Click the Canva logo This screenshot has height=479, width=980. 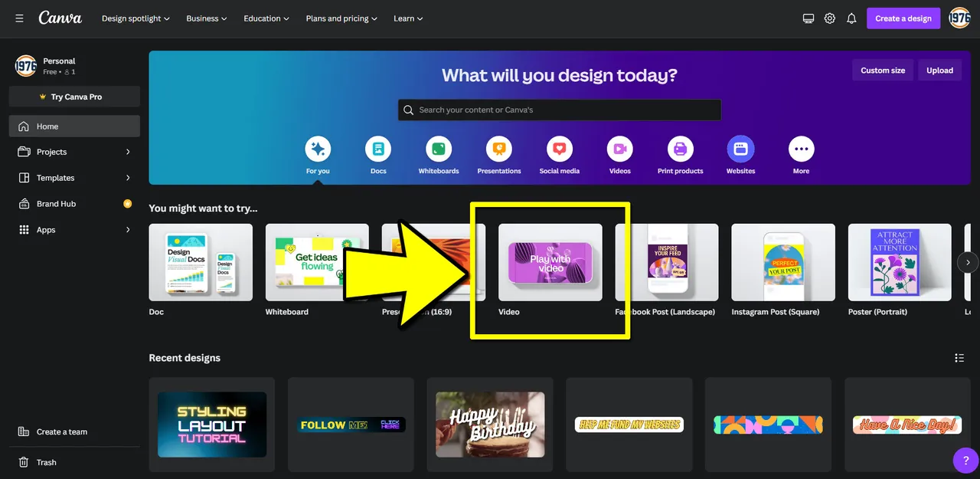60,18
